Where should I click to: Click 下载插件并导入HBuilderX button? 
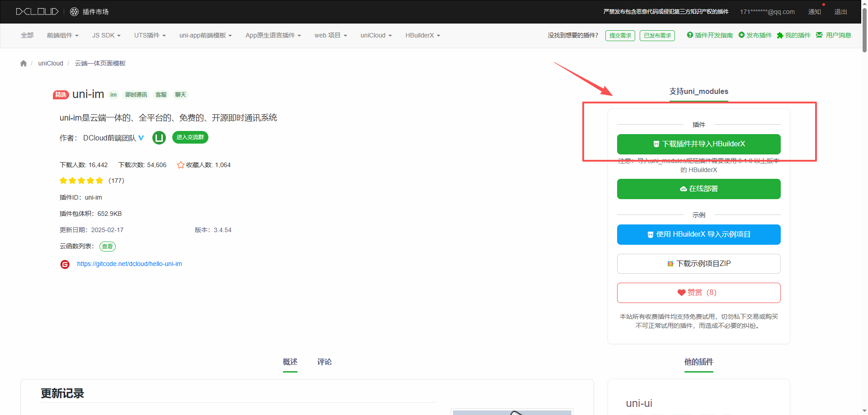[x=699, y=144]
